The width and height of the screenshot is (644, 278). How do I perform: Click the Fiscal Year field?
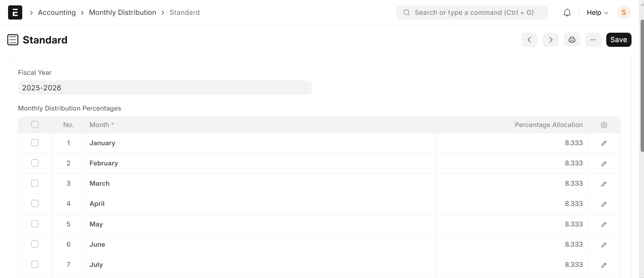(165, 88)
